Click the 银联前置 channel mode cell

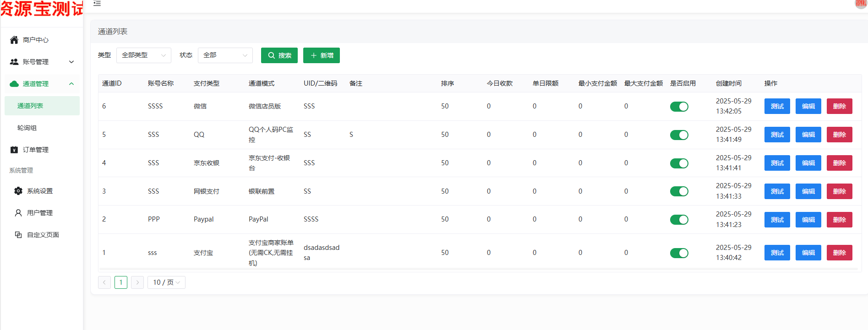coord(262,191)
